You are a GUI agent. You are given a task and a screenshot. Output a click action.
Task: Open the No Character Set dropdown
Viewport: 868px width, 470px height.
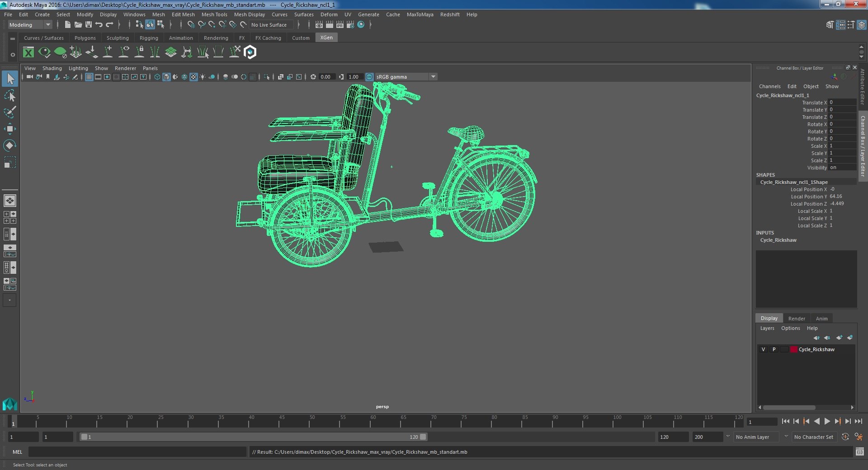coord(814,437)
